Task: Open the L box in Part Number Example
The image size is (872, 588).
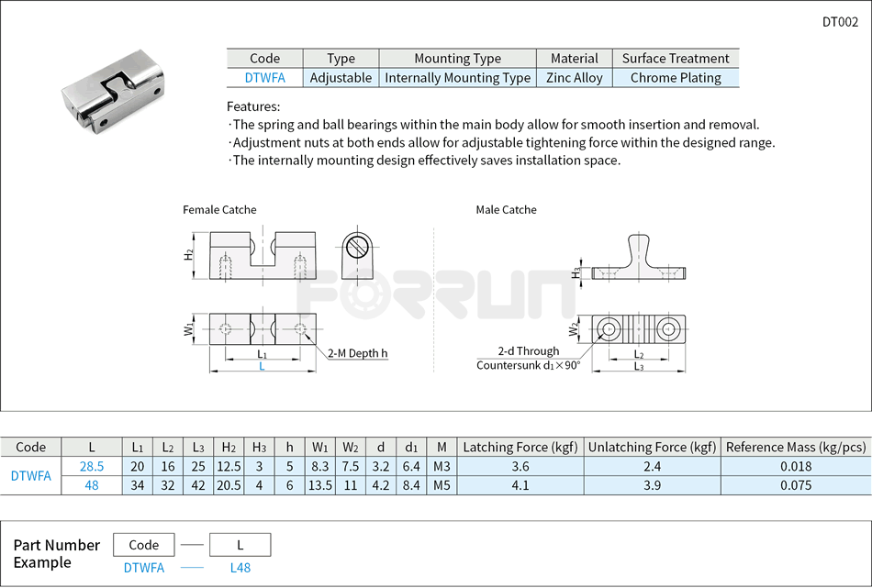Action: pyautogui.click(x=240, y=544)
